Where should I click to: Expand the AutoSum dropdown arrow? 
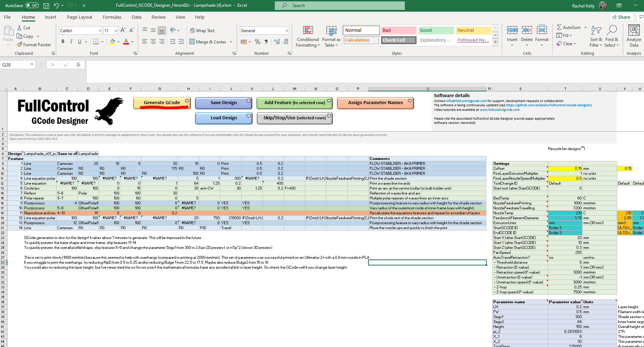585,28
